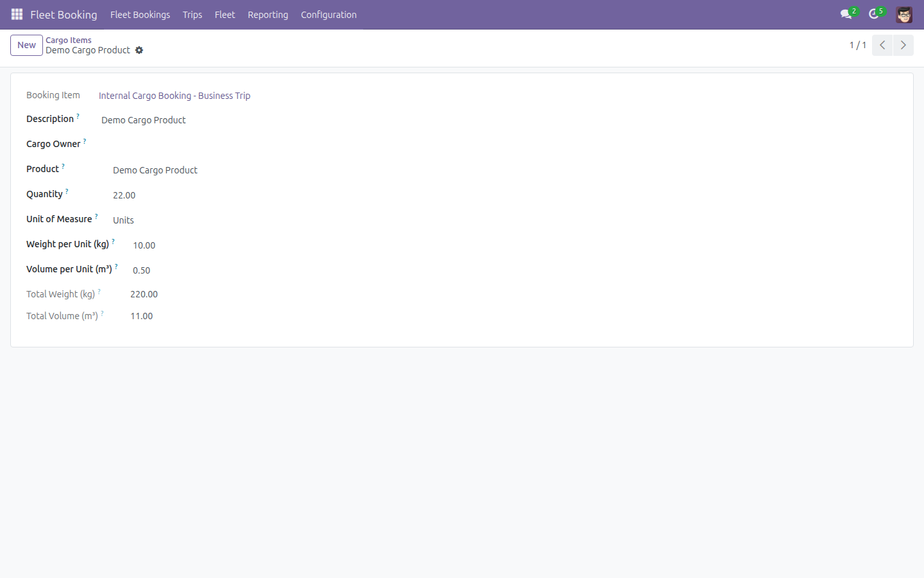The image size is (924, 578).
Task: Create a New cargo item
Action: click(26, 45)
